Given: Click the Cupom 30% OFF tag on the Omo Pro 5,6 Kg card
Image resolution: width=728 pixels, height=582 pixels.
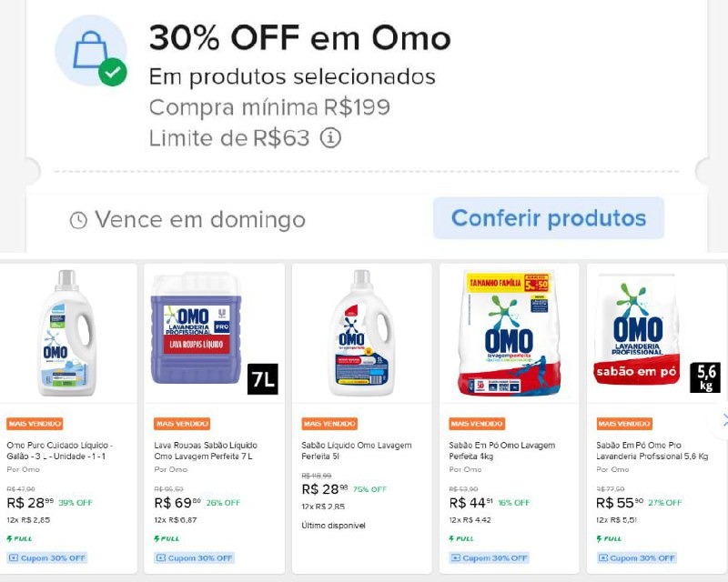Looking at the screenshot, I should [x=637, y=557].
